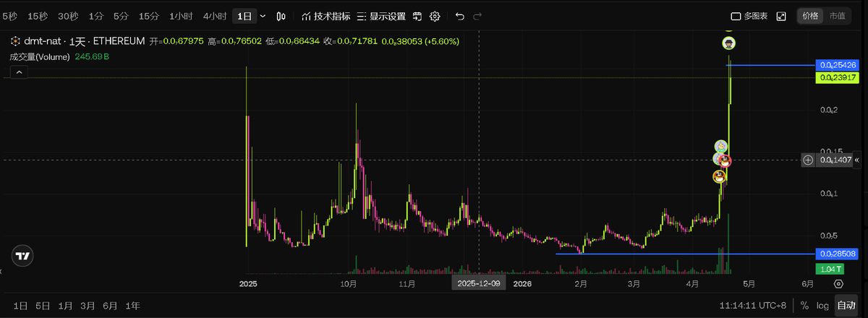
Task: Click the green 1.04 T volume label
Action: coord(828,269)
